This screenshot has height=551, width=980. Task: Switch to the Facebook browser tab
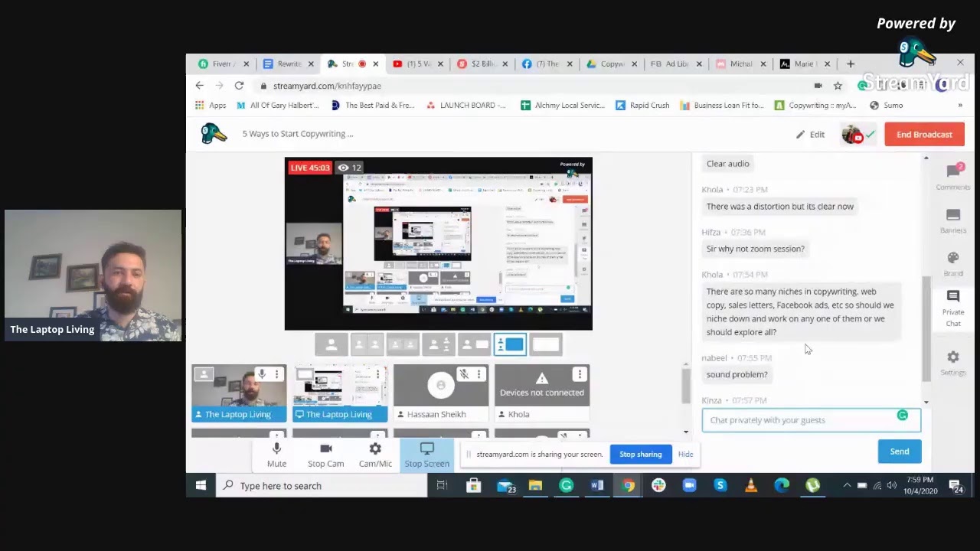click(x=547, y=64)
